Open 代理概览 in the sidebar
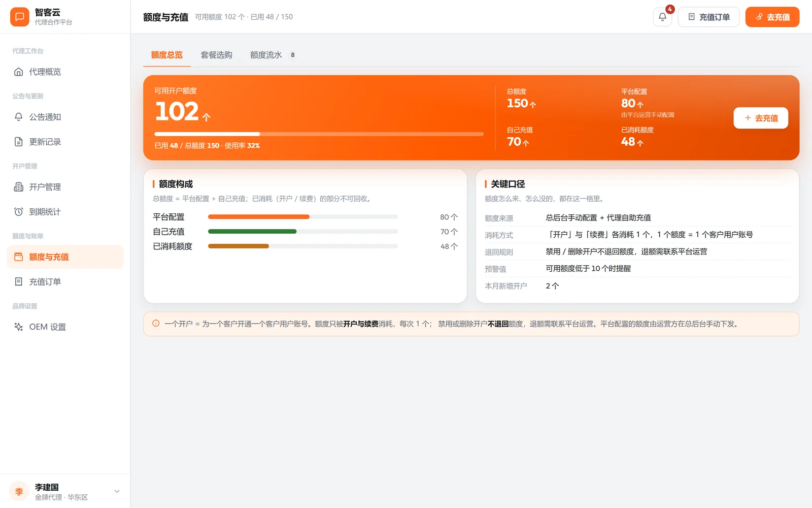The image size is (812, 508). point(65,72)
